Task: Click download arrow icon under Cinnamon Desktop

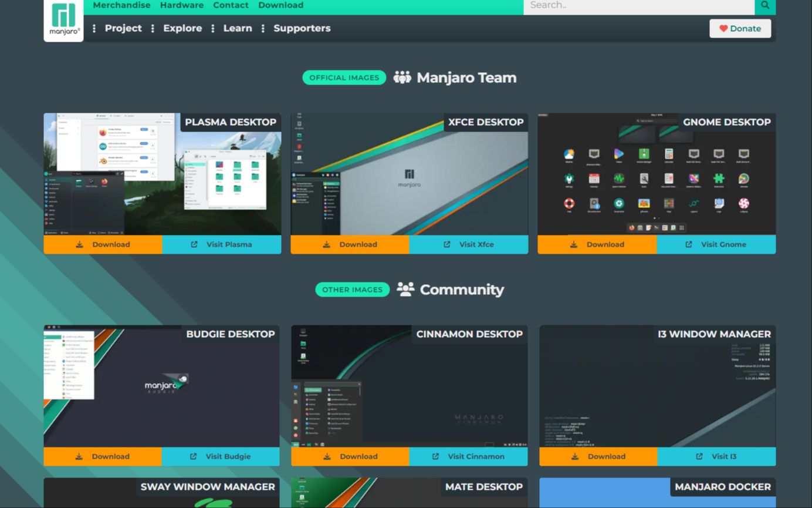Action: (327, 456)
